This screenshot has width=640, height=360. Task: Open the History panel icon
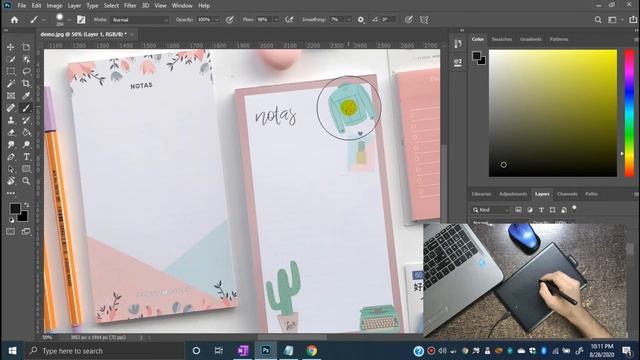[x=458, y=44]
